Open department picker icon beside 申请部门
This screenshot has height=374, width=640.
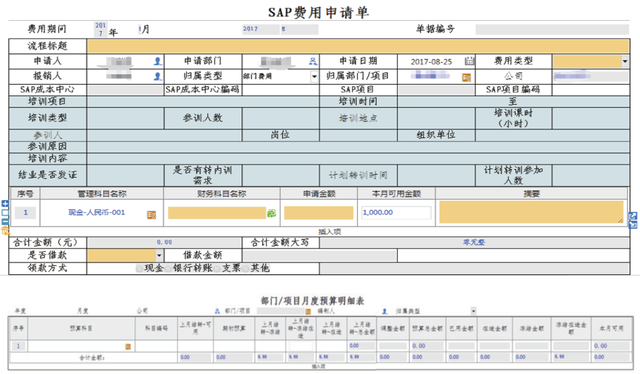313,61
